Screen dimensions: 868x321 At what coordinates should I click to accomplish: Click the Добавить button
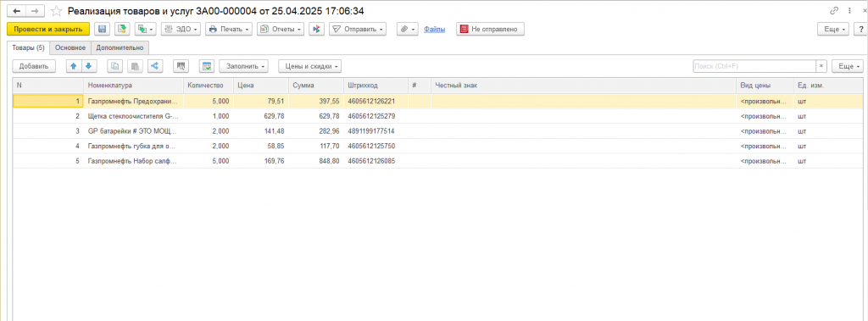tap(34, 66)
